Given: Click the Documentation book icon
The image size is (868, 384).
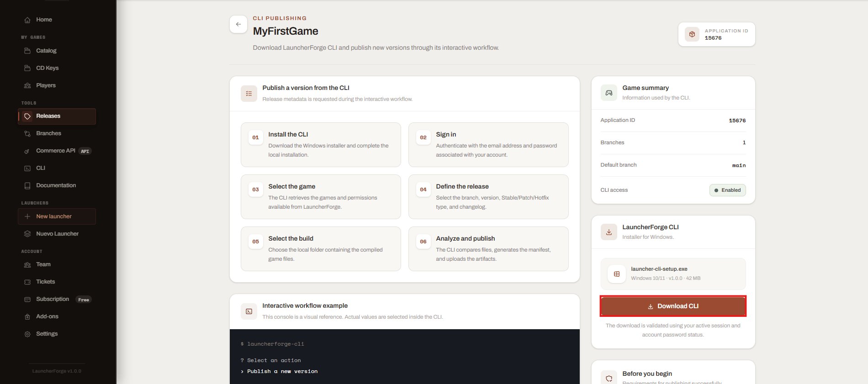Looking at the screenshot, I should (x=27, y=186).
